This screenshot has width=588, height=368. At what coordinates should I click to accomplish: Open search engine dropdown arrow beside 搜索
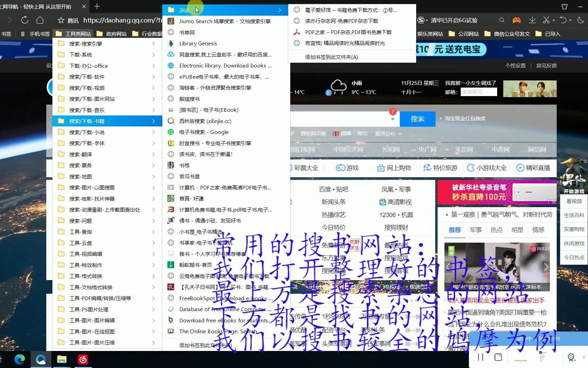(393, 119)
